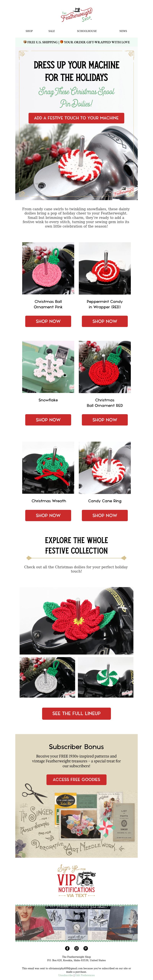This screenshot has width=153, height=980.
Task: Shop Now under the Snowflake doily
Action: (48, 420)
